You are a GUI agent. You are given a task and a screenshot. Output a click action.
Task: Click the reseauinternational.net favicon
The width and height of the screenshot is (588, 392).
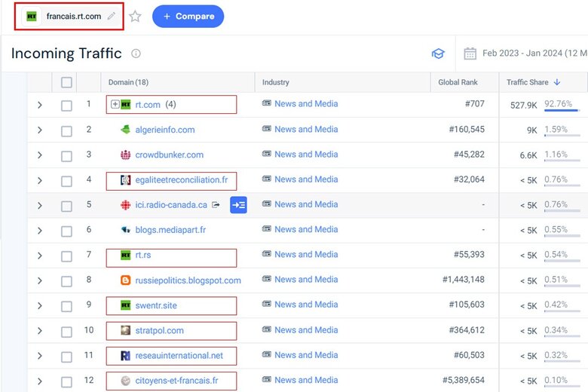point(126,356)
